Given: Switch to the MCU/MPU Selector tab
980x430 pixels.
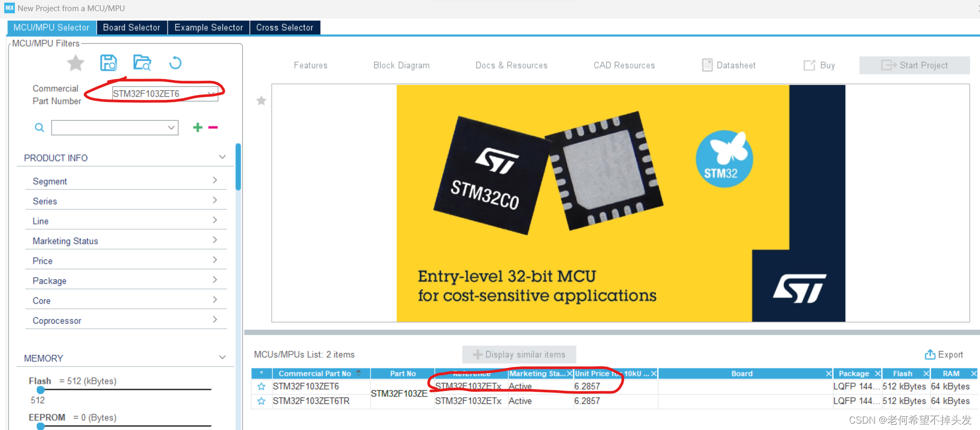Looking at the screenshot, I should [51, 28].
